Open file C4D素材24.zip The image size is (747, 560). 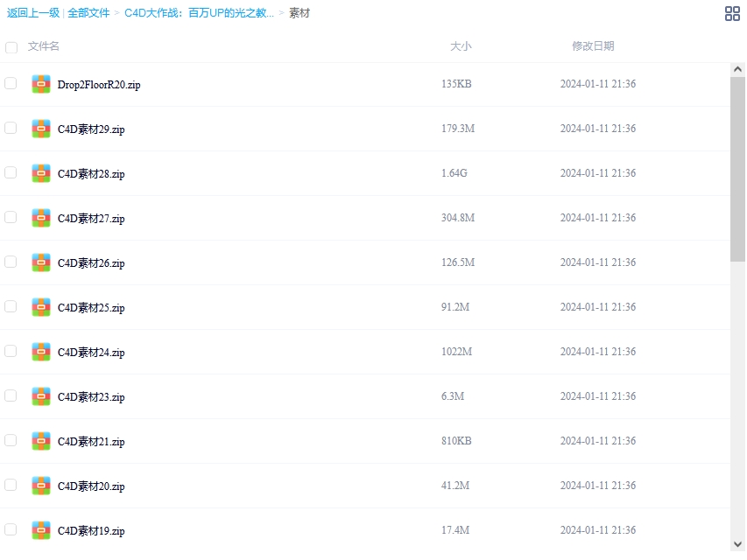point(91,353)
